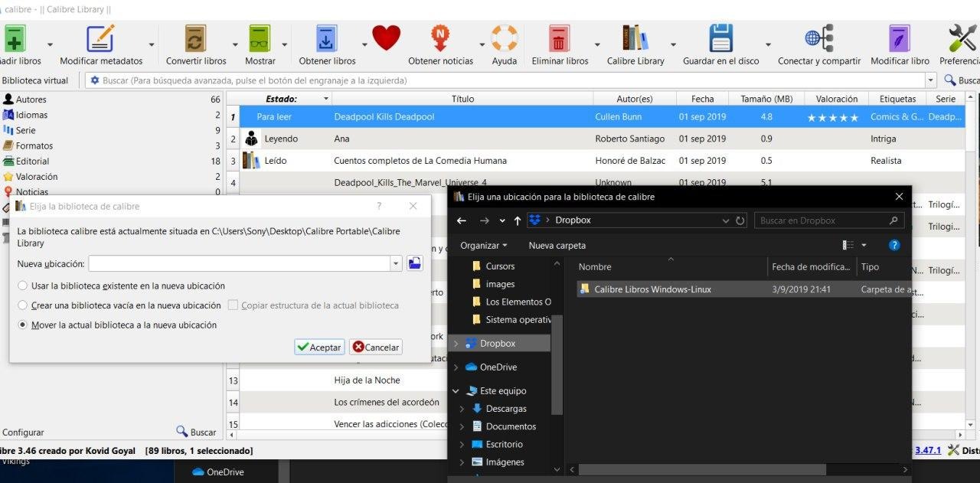Viewport: 980px width, 483px height.
Task: Click the Obtener libros download icon
Action: [x=327, y=38]
